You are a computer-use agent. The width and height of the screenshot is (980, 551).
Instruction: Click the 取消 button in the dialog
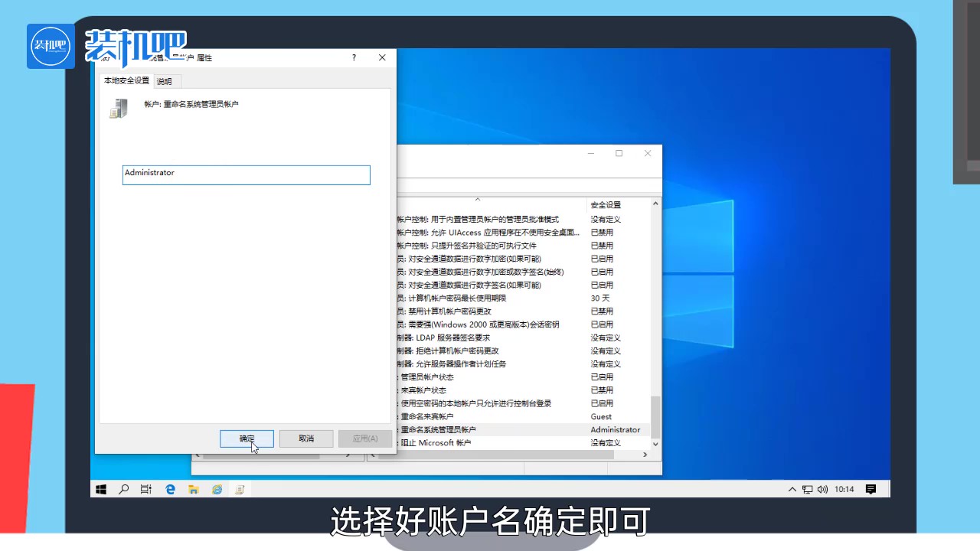(305, 438)
